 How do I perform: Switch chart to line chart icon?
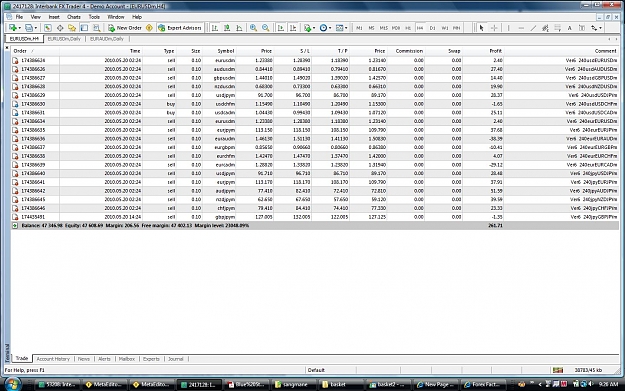(239, 28)
